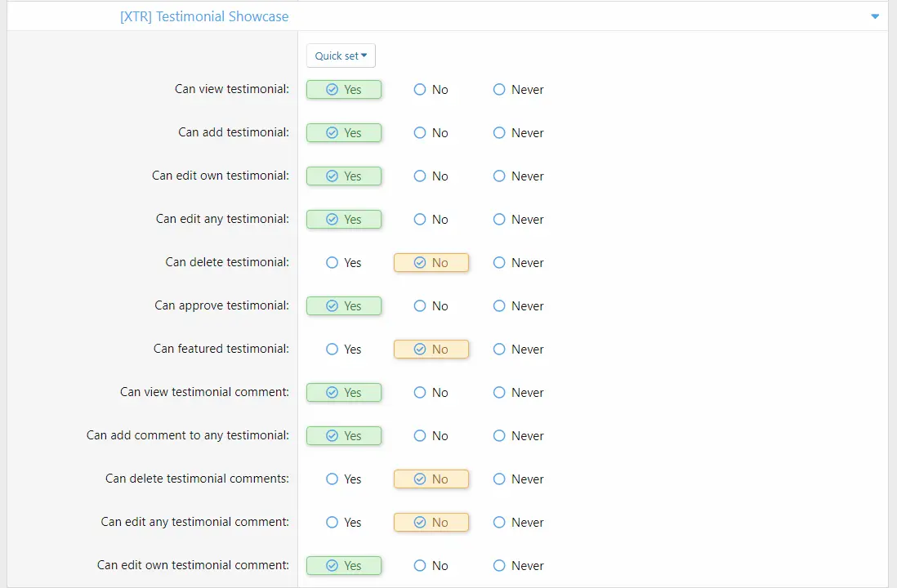Click the 'Can edit own testimonial:' label
This screenshot has height=588, width=897.
(x=221, y=176)
